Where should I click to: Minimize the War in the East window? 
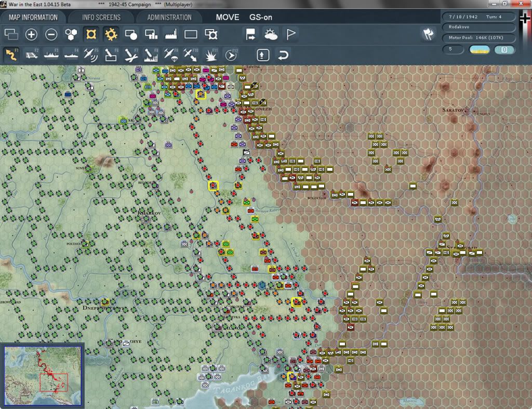pyautogui.click(x=494, y=4)
